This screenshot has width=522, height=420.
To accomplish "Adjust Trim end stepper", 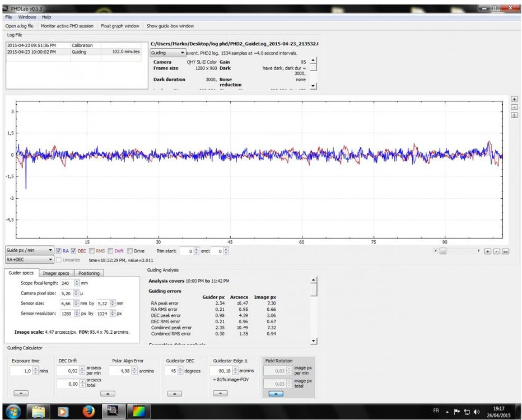I will click(x=226, y=251).
